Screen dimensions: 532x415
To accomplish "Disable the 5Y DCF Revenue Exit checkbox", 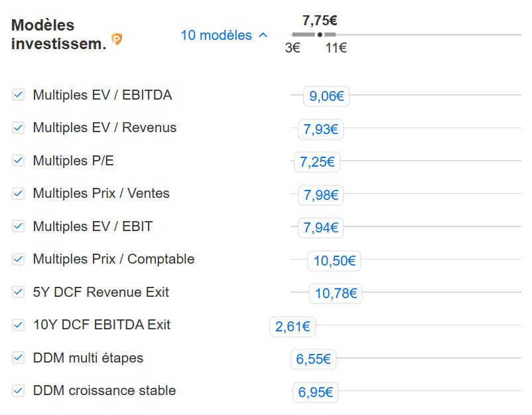I will [x=19, y=292].
